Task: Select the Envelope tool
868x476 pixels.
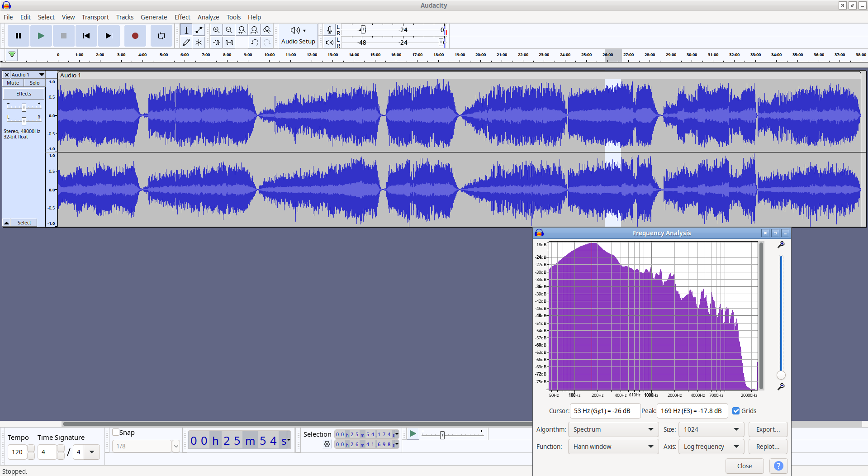Action: pyautogui.click(x=199, y=30)
